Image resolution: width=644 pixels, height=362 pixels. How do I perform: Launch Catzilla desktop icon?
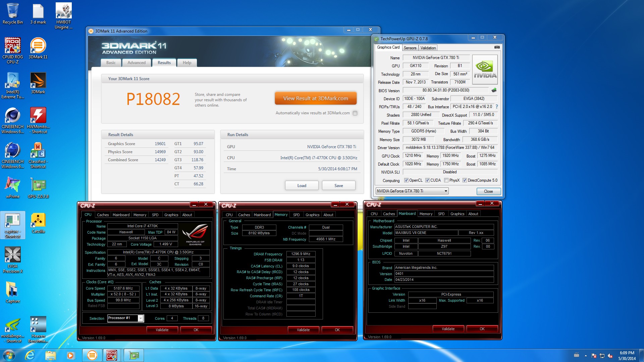[x=38, y=223]
